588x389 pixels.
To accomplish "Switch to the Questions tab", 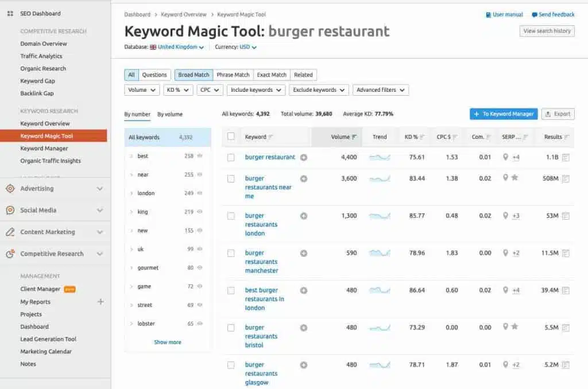I will 154,75.
